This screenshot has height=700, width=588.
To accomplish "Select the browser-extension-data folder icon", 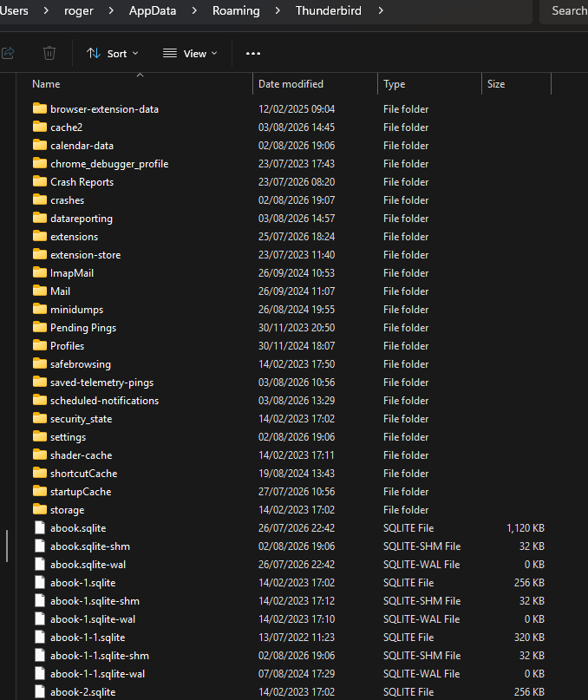I will click(x=40, y=108).
